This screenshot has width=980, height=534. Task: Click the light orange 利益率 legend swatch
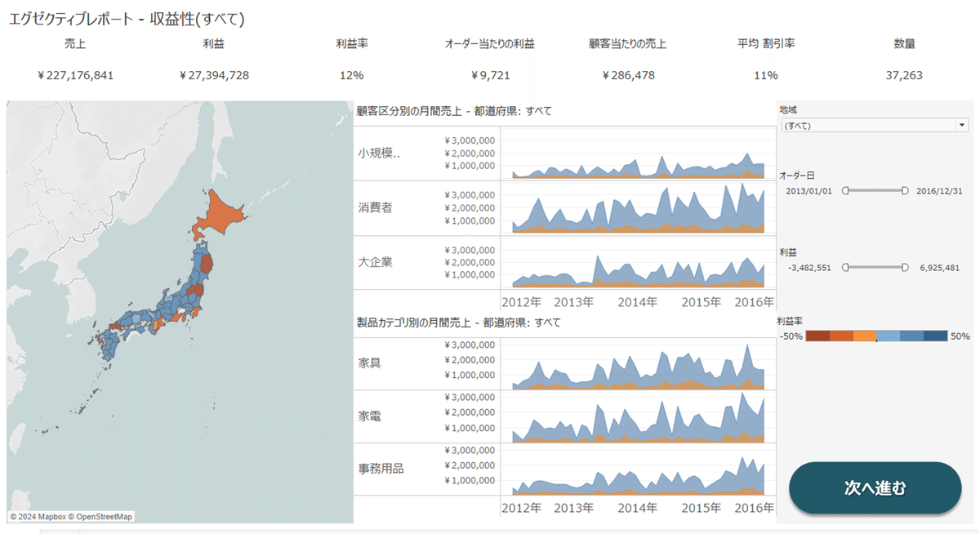point(865,336)
